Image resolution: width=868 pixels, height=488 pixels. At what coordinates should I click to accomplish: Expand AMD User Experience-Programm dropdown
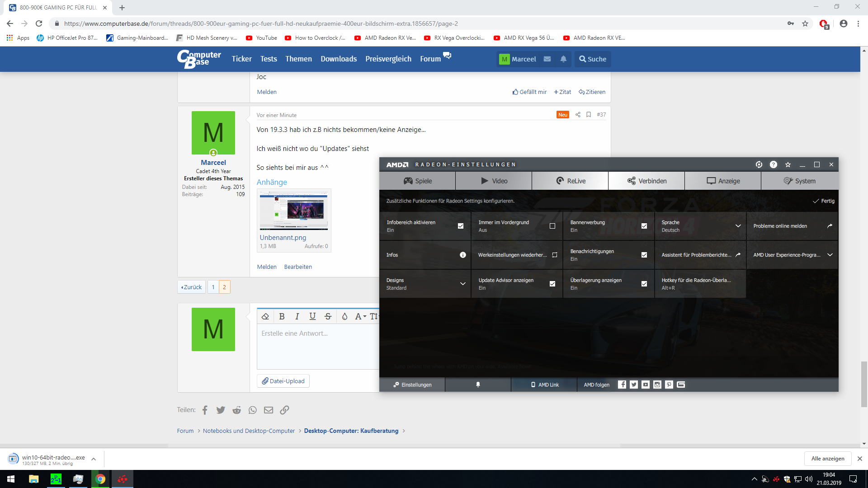pos(830,255)
